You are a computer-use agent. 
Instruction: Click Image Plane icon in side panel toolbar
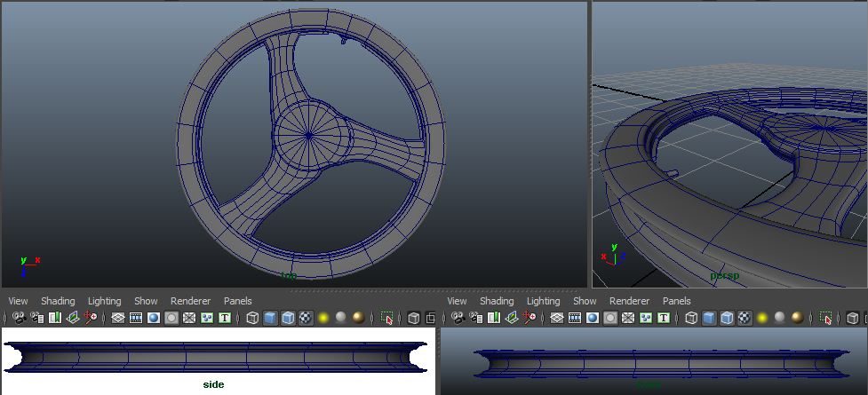tap(72, 318)
